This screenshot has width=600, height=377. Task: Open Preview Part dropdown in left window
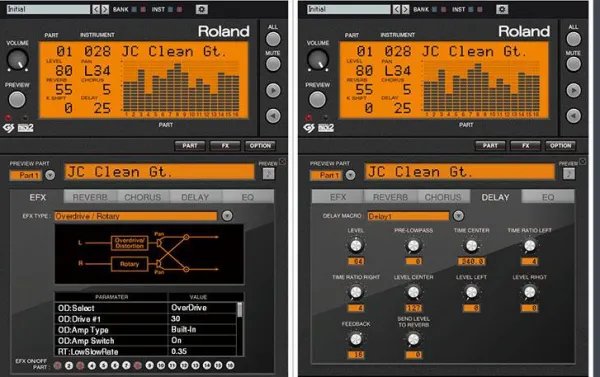[50, 175]
